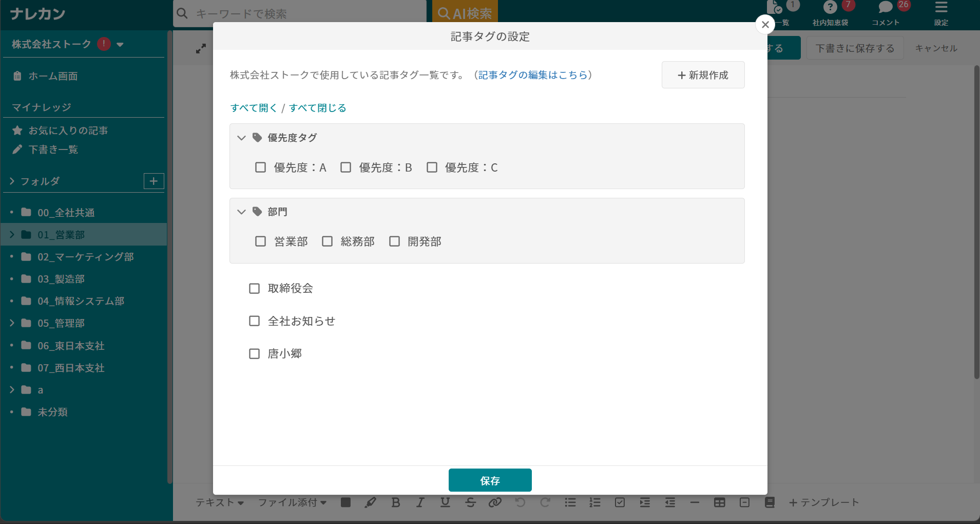
Task: Insert a numbered list
Action: tap(595, 502)
